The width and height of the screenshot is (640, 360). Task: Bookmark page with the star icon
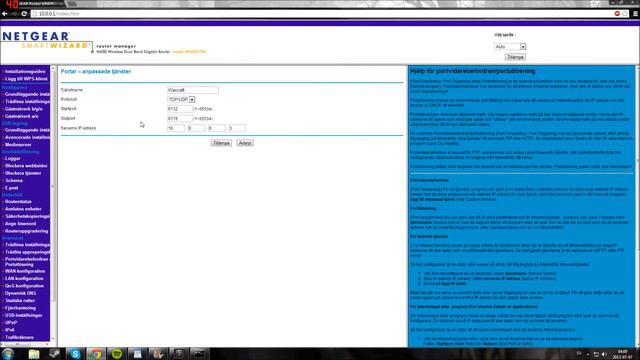tap(625, 13)
